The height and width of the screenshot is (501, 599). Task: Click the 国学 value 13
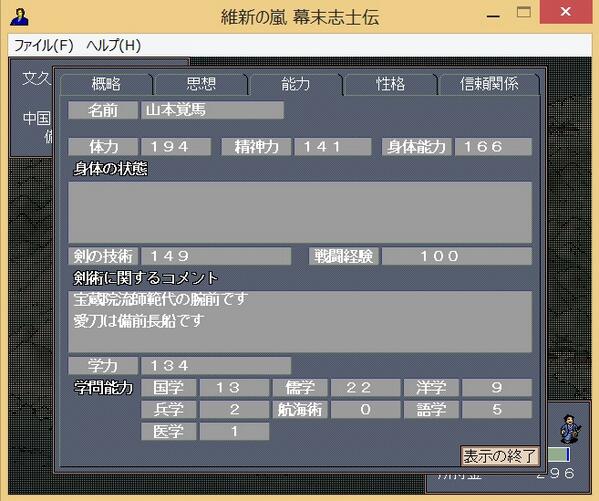click(235, 388)
